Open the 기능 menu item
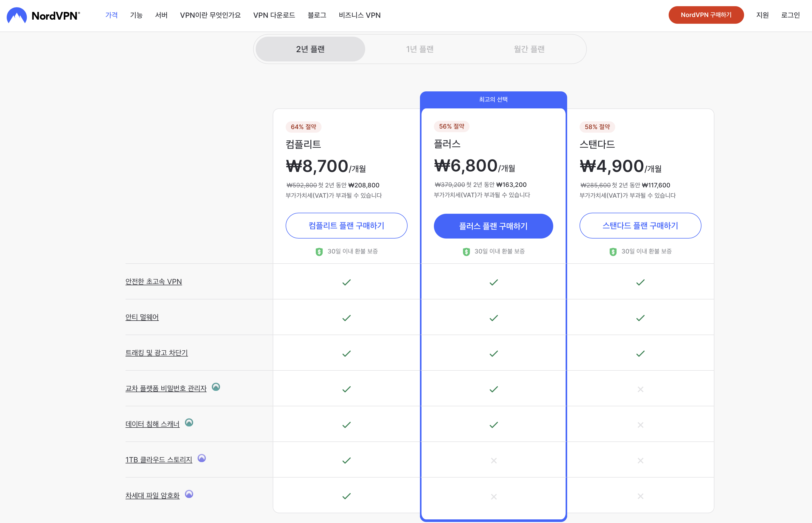The width and height of the screenshot is (812, 523). pyautogui.click(x=136, y=15)
